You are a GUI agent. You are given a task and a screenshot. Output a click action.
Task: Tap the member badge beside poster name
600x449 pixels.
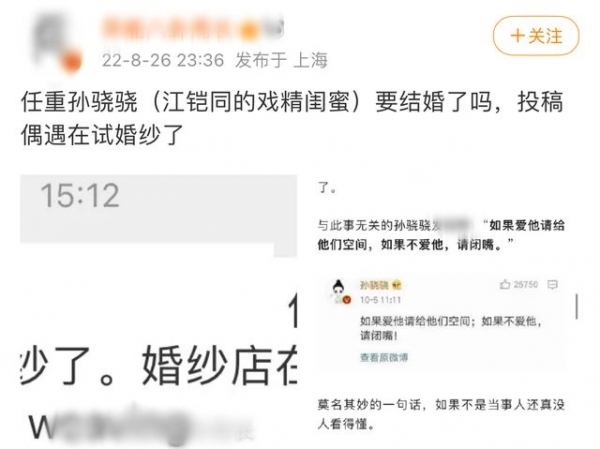coord(249,29)
